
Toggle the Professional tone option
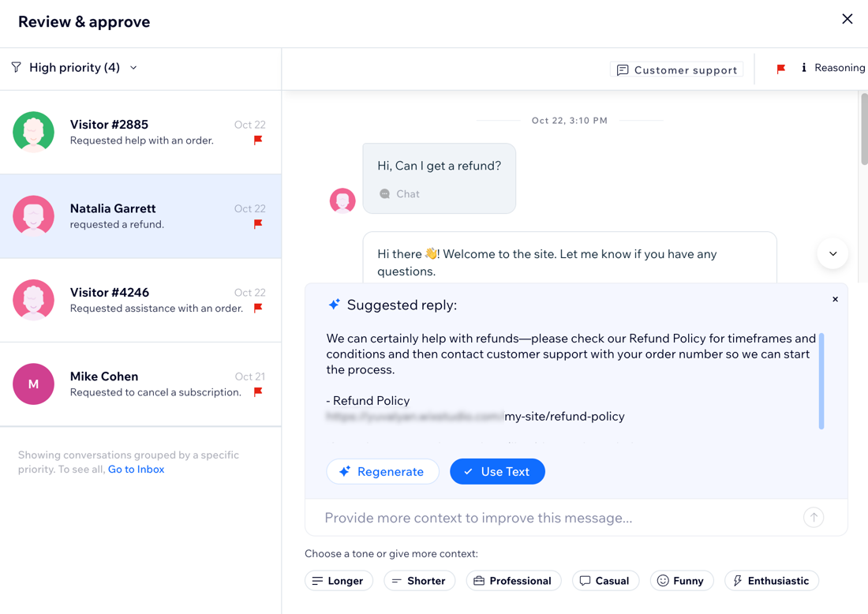tap(514, 580)
